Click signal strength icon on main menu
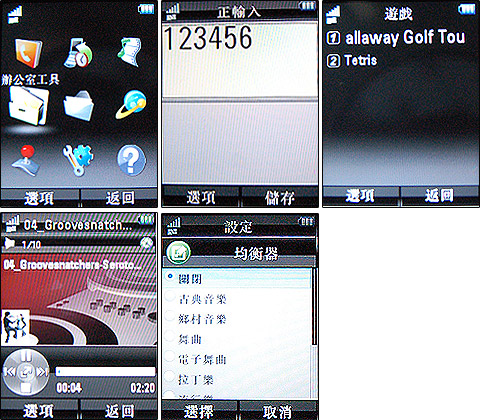Image resolution: width=480 pixels, height=420 pixels. click(x=15, y=15)
